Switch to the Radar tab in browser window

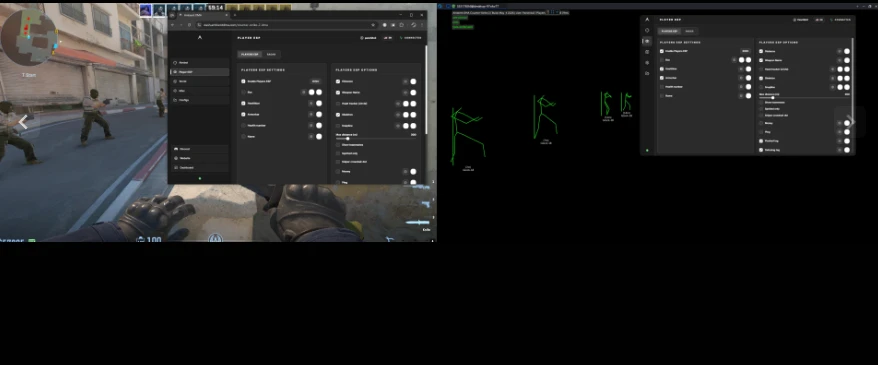click(x=271, y=54)
